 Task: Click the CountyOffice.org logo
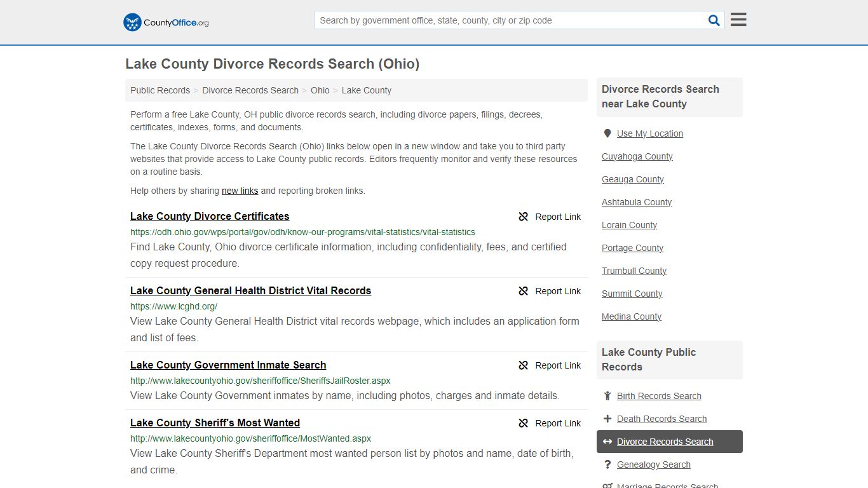point(166,22)
